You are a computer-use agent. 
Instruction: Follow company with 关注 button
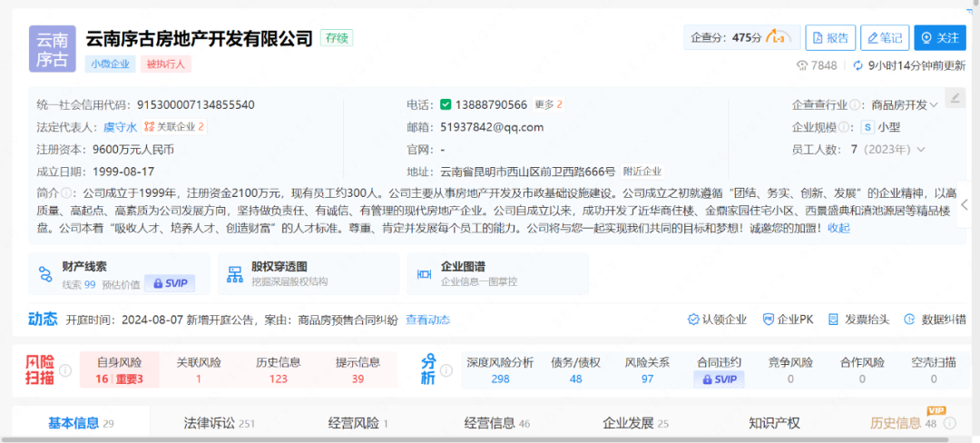click(939, 37)
